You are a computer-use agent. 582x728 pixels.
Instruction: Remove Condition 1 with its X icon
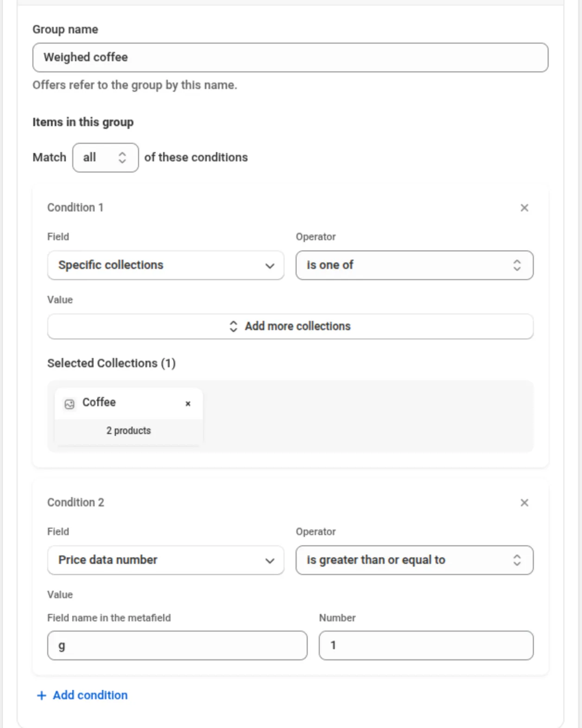524,208
